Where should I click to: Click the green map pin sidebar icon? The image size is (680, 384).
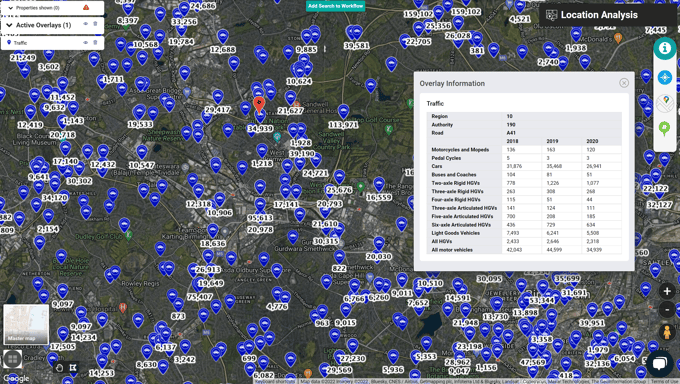click(664, 129)
